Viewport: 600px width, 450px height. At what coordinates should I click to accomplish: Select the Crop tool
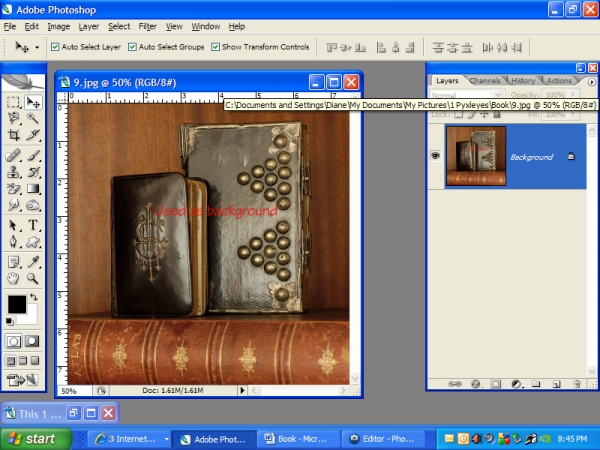(x=13, y=135)
